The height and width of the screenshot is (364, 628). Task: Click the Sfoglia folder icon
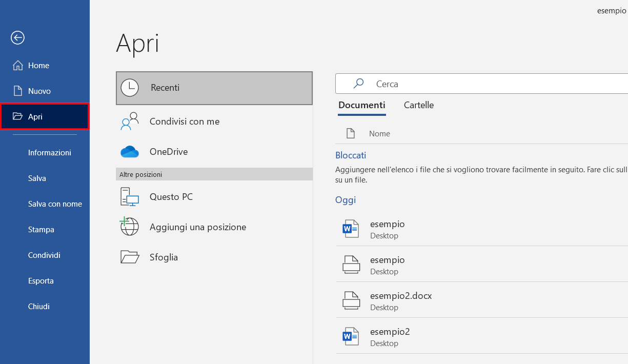[x=130, y=257]
